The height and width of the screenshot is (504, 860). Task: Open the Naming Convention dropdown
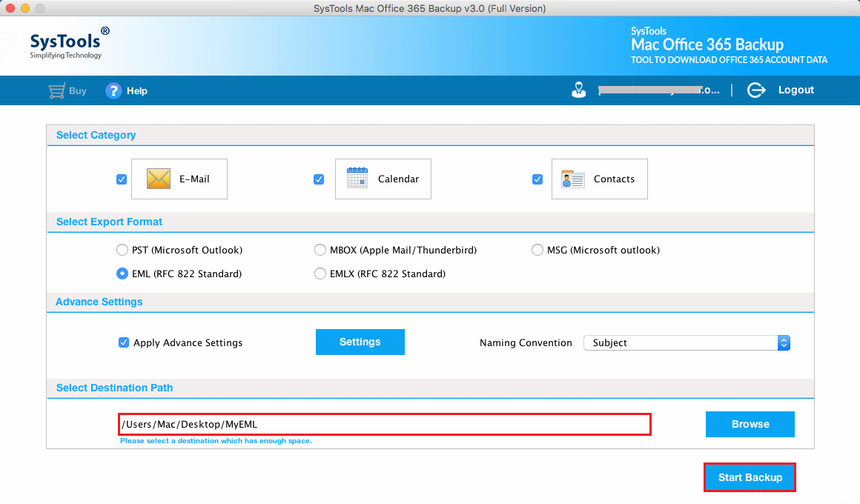point(687,342)
